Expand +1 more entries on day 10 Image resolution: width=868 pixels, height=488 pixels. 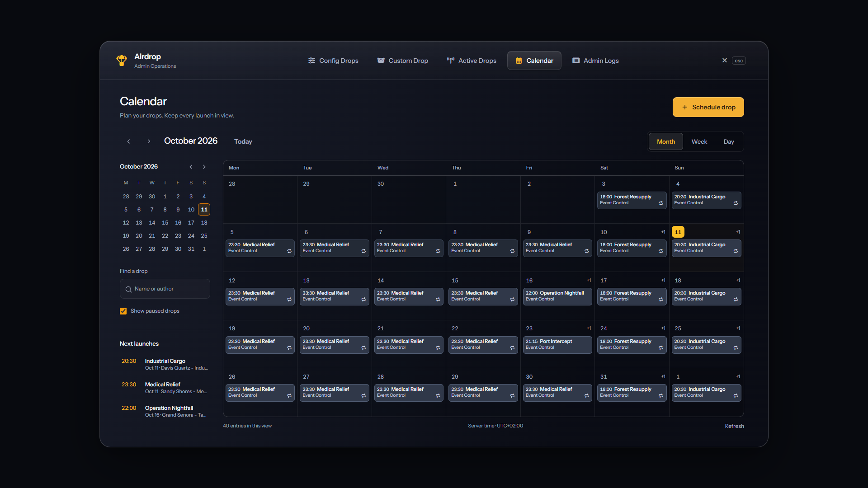663,232
